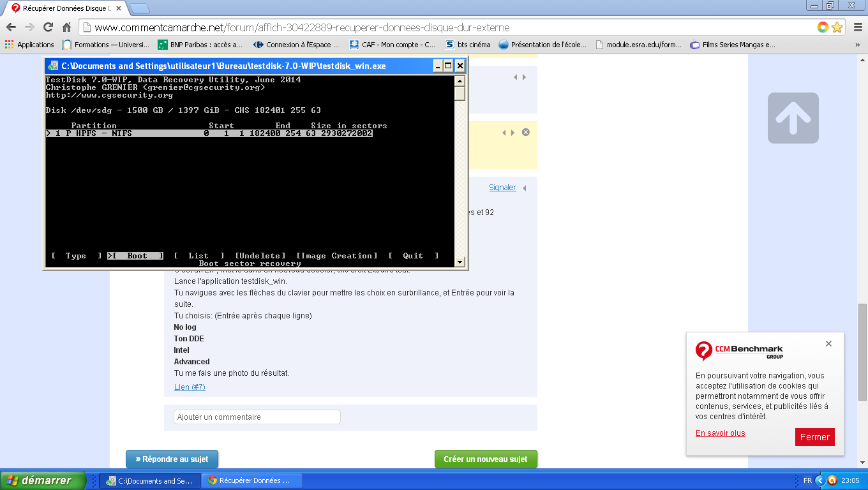
Task: Click the scroll down arrow in the console
Action: pos(460,262)
